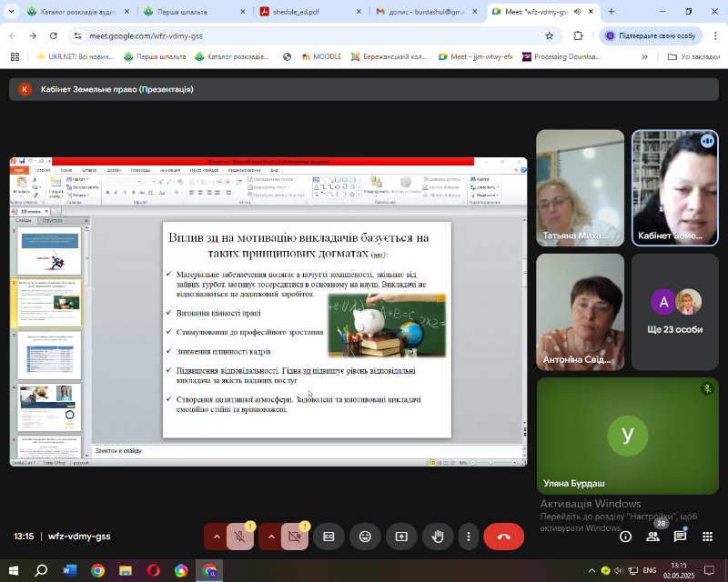Expand audio settings arrow beside microphone
The height and width of the screenshot is (582, 728).
(x=217, y=537)
